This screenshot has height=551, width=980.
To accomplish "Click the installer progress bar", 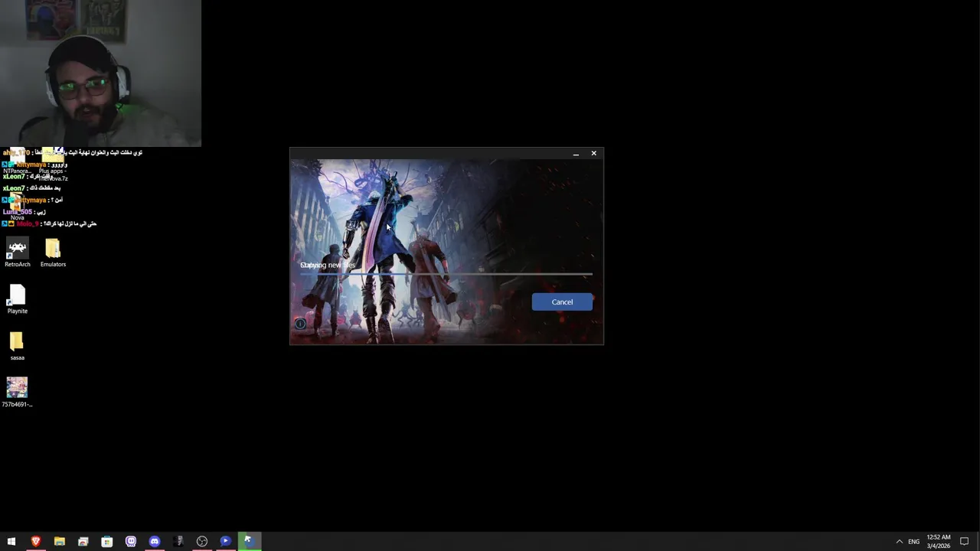I will pyautogui.click(x=446, y=273).
